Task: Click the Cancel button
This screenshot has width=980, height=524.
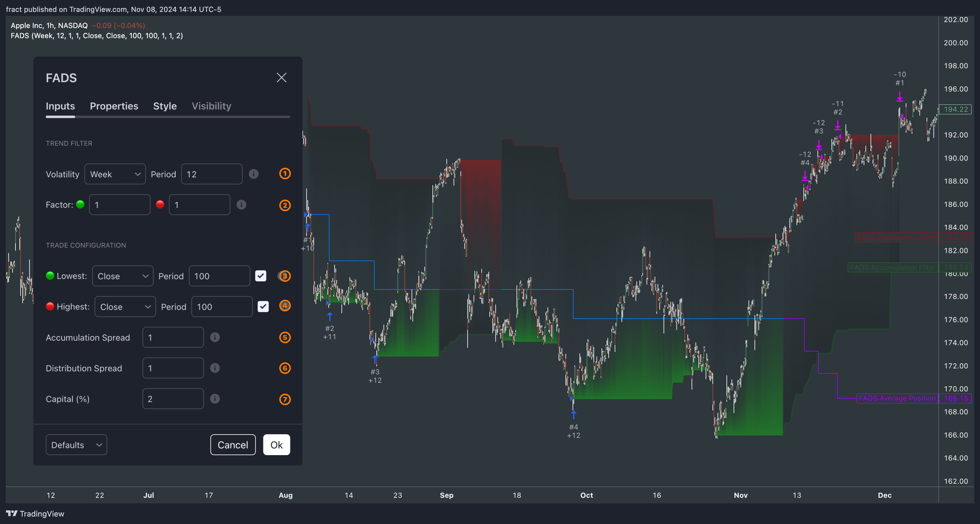Action: click(x=233, y=445)
